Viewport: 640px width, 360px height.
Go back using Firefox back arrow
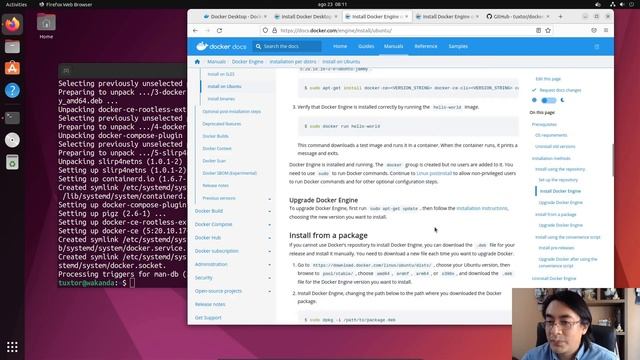[195, 31]
